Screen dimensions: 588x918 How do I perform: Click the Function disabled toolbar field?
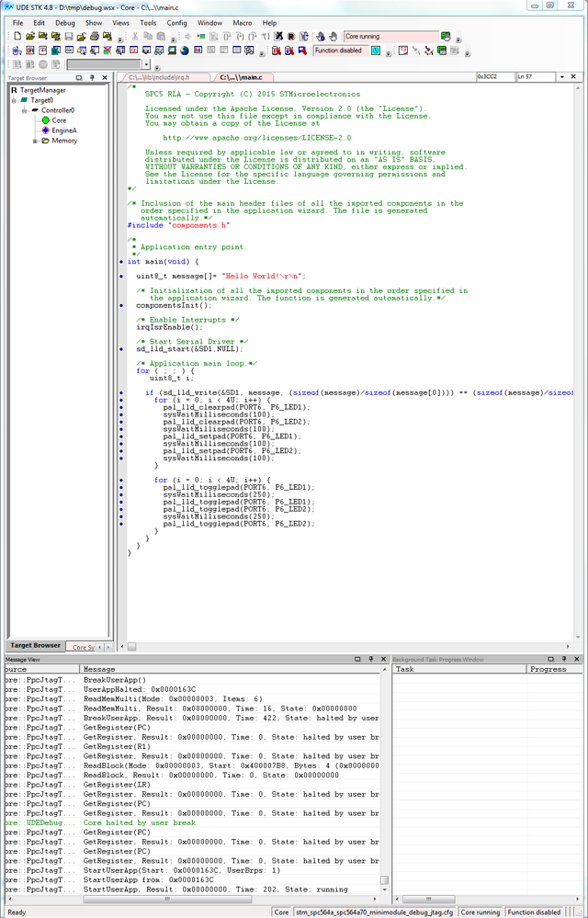click(x=341, y=51)
